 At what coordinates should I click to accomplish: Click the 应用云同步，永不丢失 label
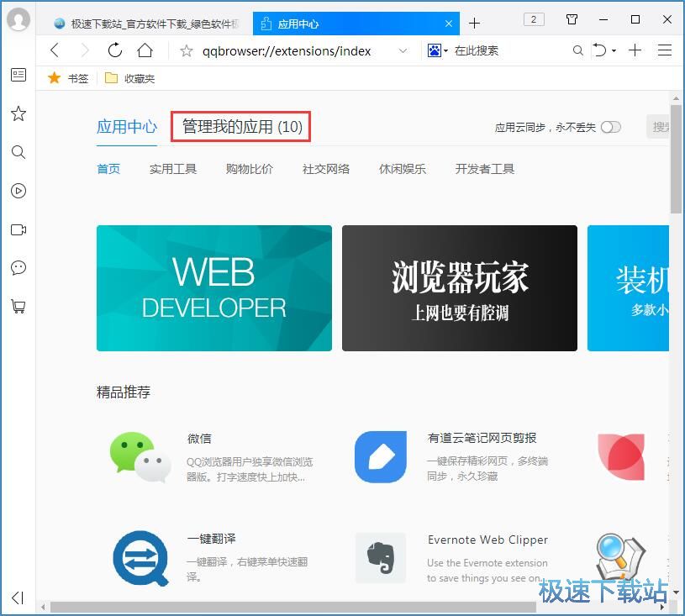point(545,127)
